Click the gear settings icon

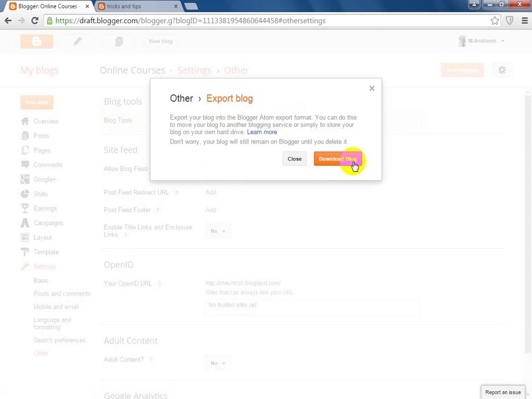point(502,70)
